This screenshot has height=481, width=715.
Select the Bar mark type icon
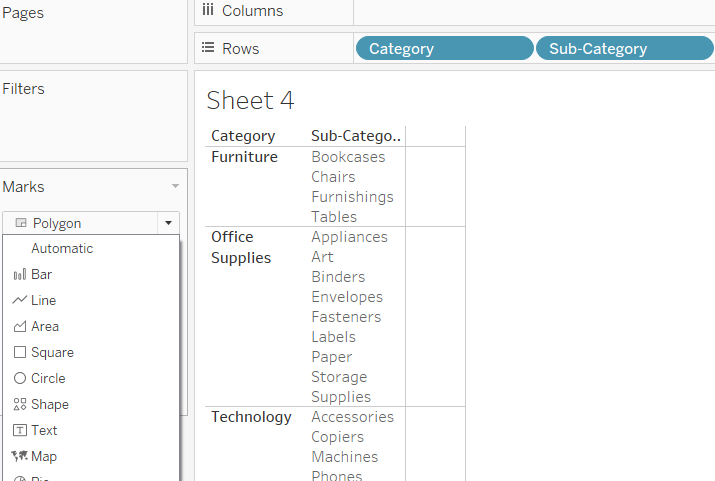pyautogui.click(x=20, y=274)
